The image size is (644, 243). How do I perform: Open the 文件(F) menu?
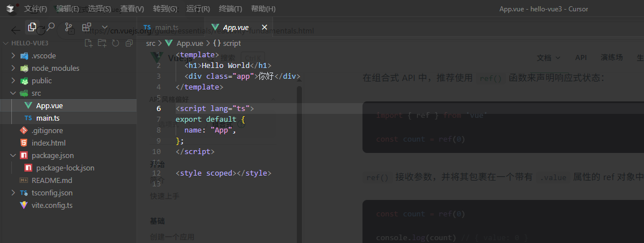[x=36, y=8]
